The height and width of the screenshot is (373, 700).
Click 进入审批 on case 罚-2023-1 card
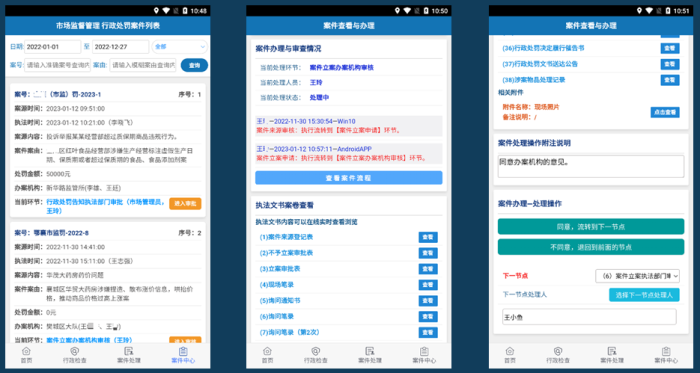[x=185, y=203]
